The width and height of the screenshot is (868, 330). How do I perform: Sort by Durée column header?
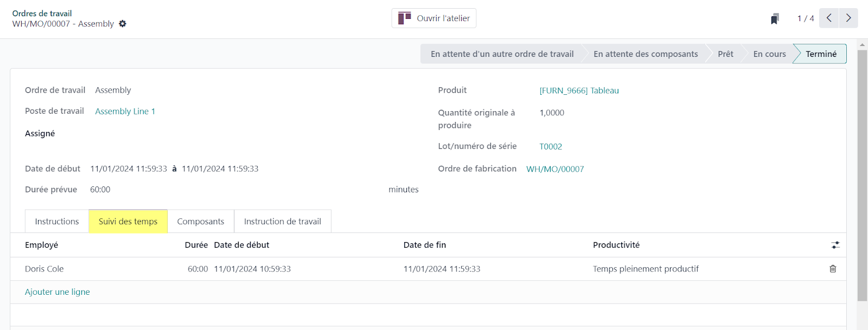click(196, 245)
